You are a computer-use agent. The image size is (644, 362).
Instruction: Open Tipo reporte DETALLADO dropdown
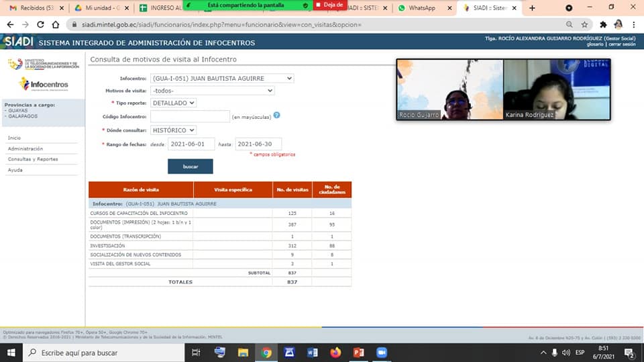pos(173,103)
